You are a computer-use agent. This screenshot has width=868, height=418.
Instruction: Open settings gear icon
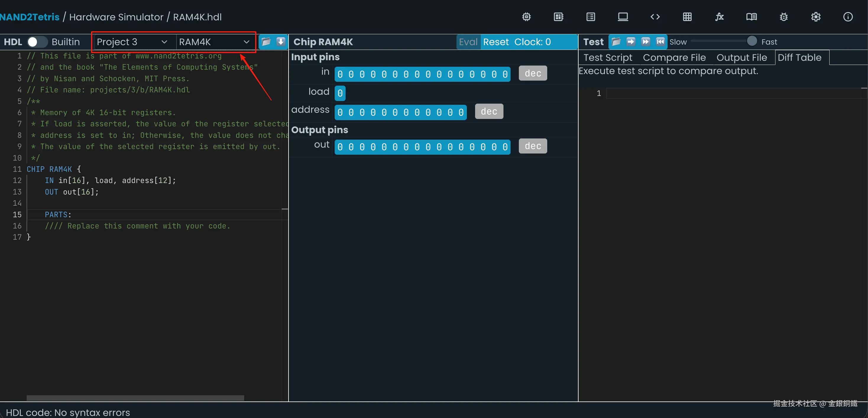click(x=816, y=17)
